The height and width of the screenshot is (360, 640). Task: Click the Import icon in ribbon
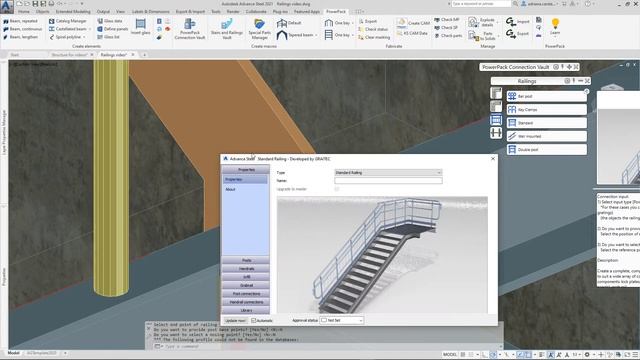tap(517, 21)
